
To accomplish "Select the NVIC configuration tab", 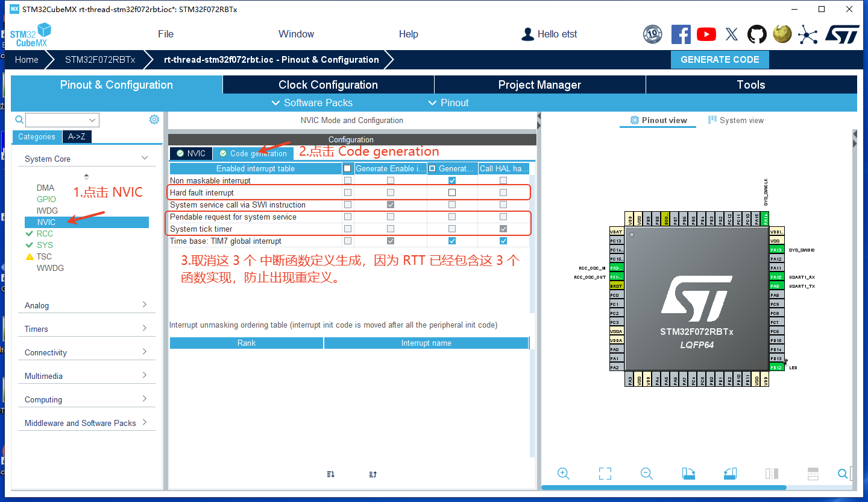I will point(191,153).
